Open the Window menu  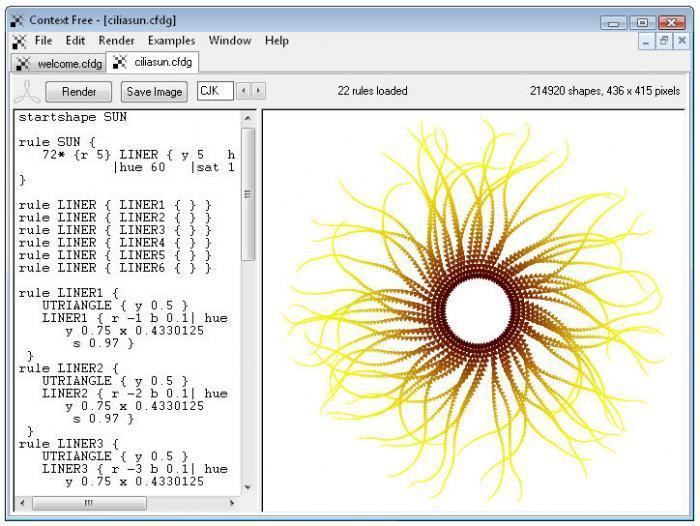click(230, 41)
